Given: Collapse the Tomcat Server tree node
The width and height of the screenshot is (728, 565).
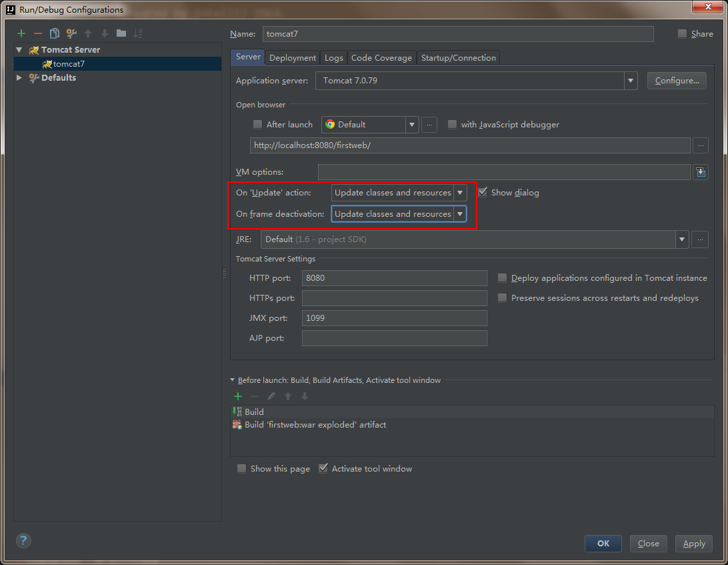Looking at the screenshot, I should pyautogui.click(x=19, y=50).
